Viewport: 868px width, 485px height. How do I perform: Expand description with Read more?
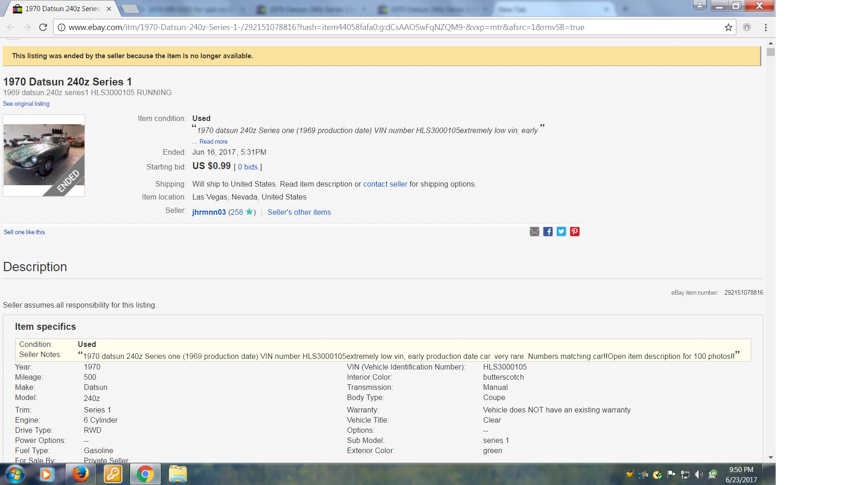point(213,142)
